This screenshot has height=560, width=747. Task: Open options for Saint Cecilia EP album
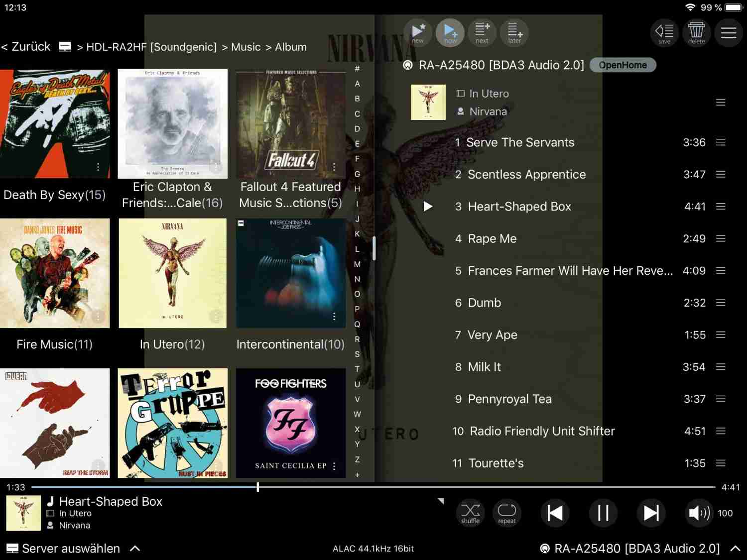[334, 466]
